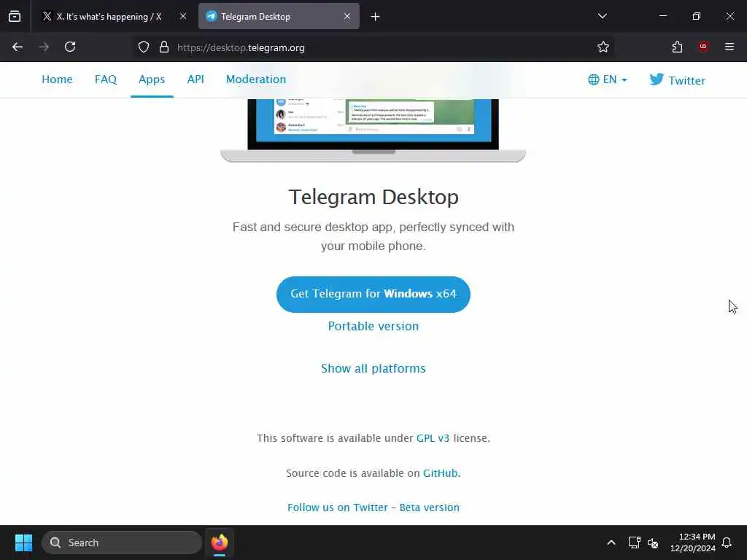This screenshot has height=560, width=747.
Task: Open the API page
Action: coord(196,79)
